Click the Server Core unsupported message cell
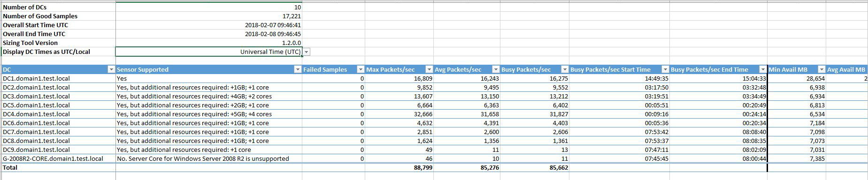Viewport: 868px width, 180px height. point(209,158)
